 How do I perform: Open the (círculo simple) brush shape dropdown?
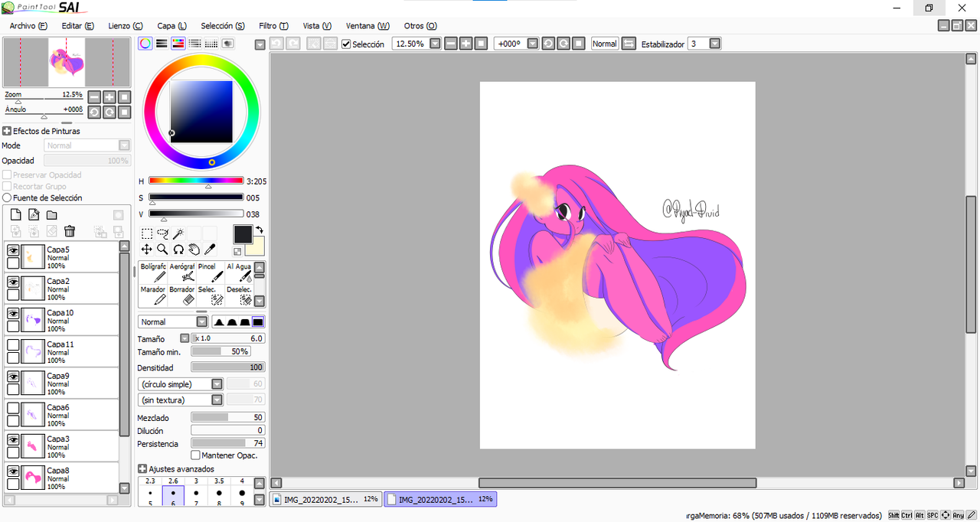point(217,384)
